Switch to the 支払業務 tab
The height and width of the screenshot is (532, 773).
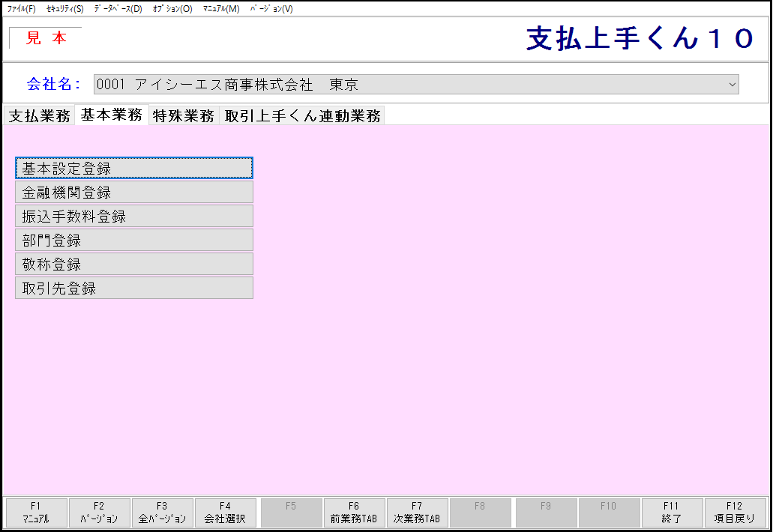point(40,115)
